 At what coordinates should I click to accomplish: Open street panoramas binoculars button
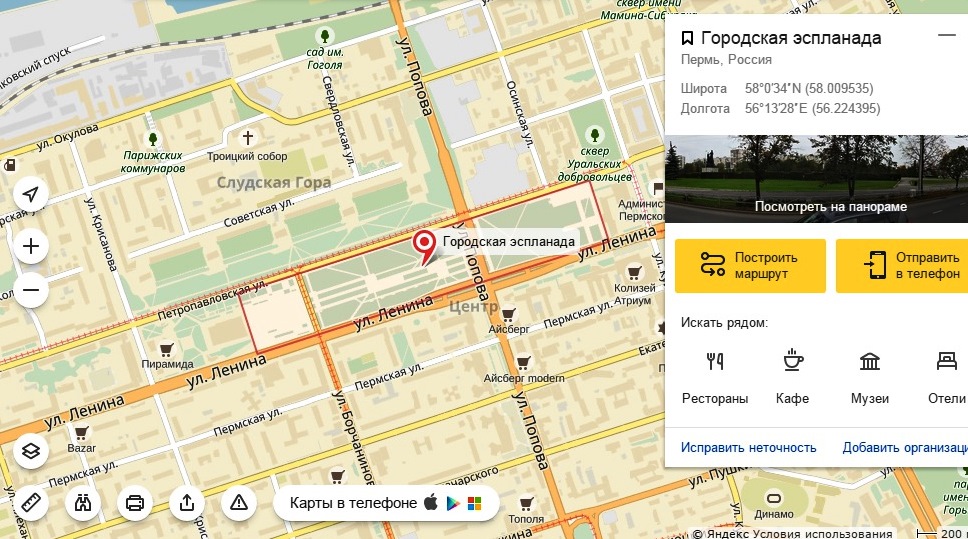point(83,503)
